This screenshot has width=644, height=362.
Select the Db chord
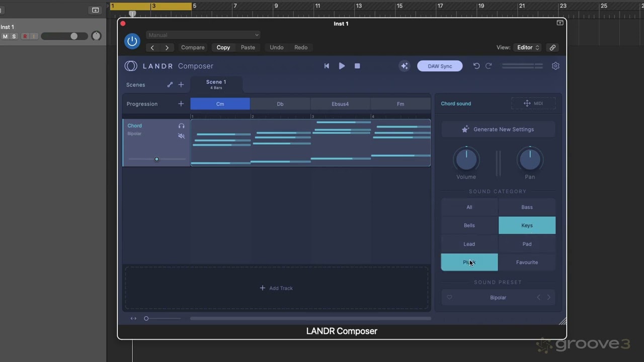(x=280, y=104)
